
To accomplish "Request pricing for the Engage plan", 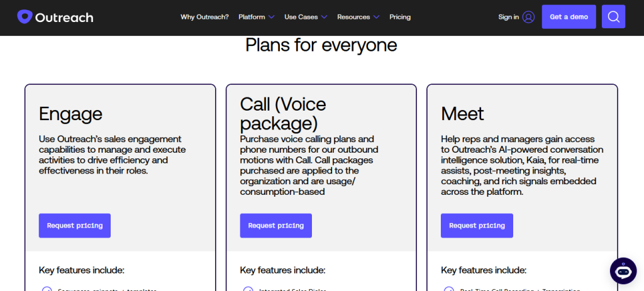I will [x=75, y=226].
